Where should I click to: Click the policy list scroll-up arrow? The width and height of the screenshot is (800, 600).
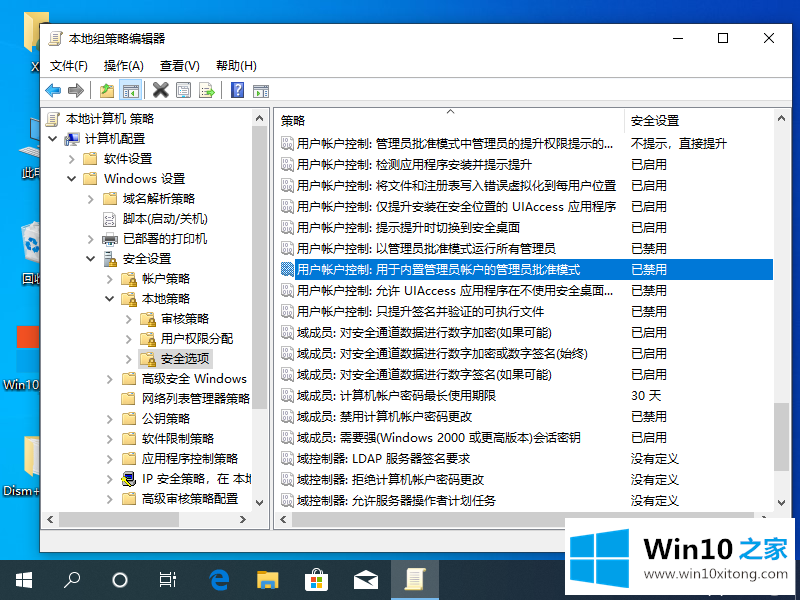[781, 118]
